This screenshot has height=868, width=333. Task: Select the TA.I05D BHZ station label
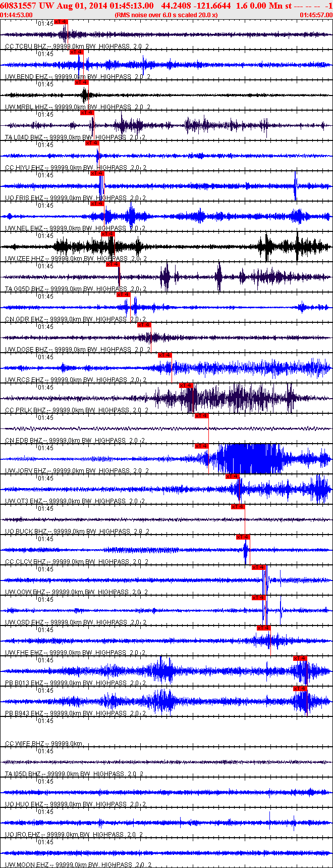(23, 774)
